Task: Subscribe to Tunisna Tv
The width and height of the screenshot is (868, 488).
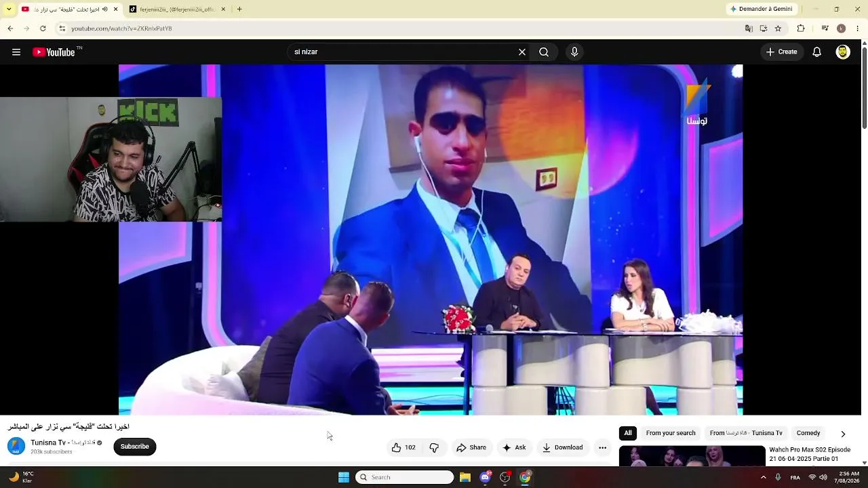Action: (135, 447)
